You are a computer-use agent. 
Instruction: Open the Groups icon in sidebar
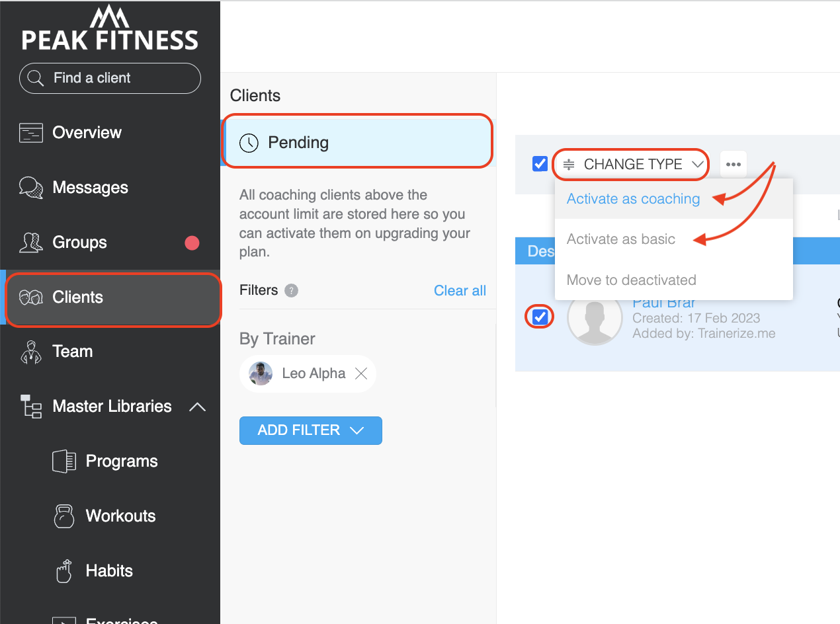coord(31,243)
